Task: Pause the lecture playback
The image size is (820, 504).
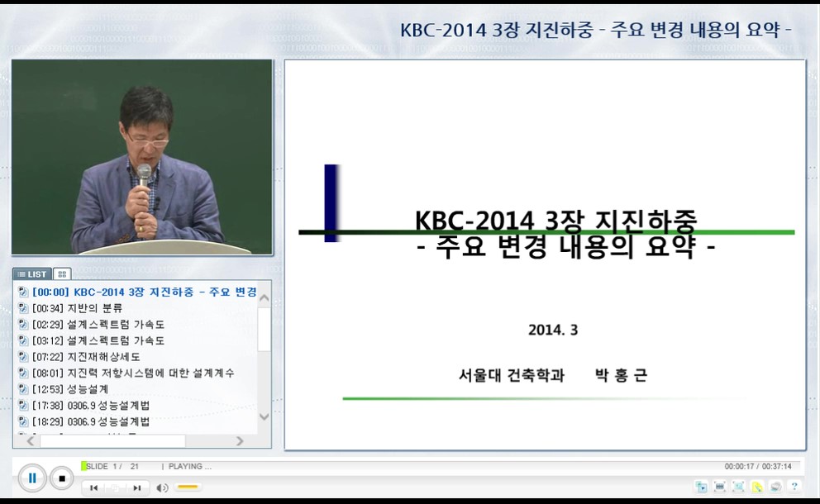Action: (x=32, y=478)
